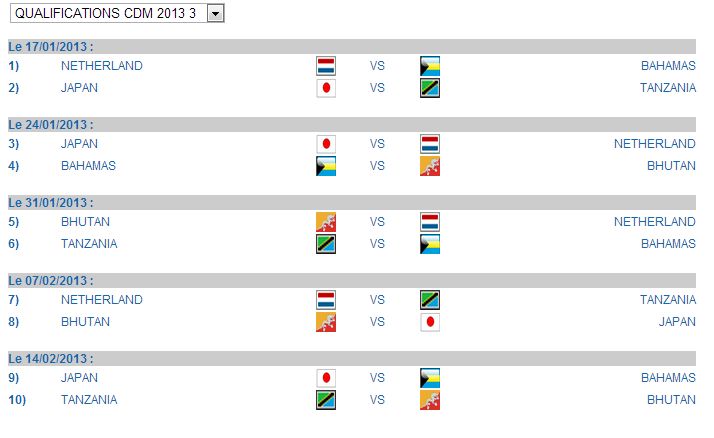Click Tanzania flag in match 2
Screen dimensions: 714x438
pos(430,88)
